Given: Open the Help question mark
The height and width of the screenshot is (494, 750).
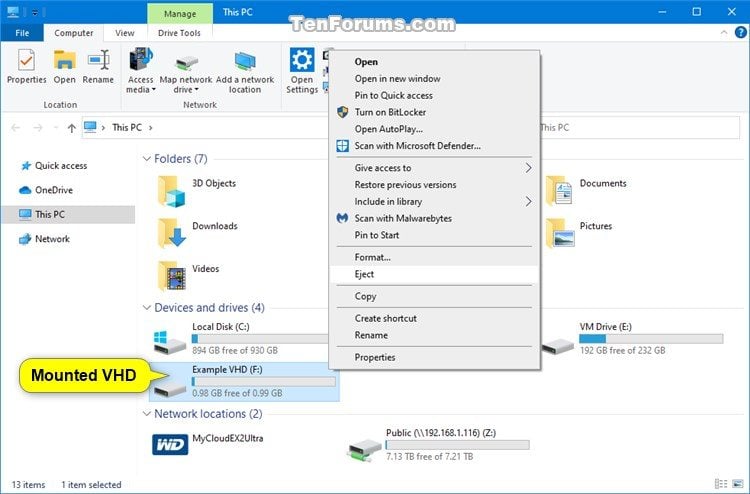Looking at the screenshot, I should pyautogui.click(x=740, y=32).
